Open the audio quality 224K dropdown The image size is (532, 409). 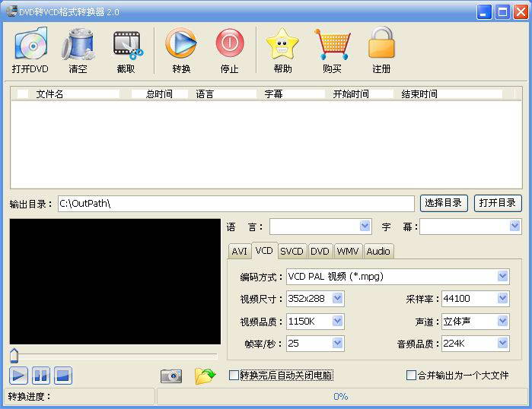503,344
